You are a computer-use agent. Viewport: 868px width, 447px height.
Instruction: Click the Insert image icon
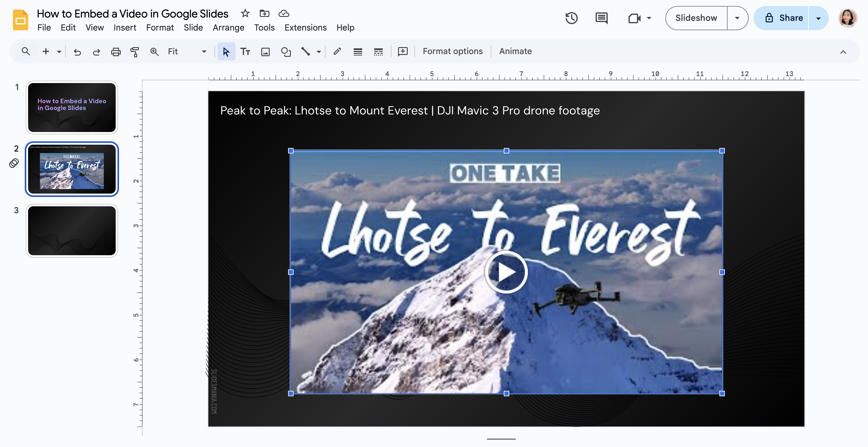[x=265, y=52]
